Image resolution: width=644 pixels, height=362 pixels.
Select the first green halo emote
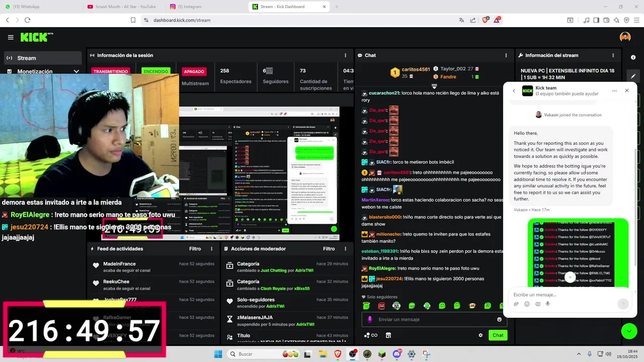point(366,306)
